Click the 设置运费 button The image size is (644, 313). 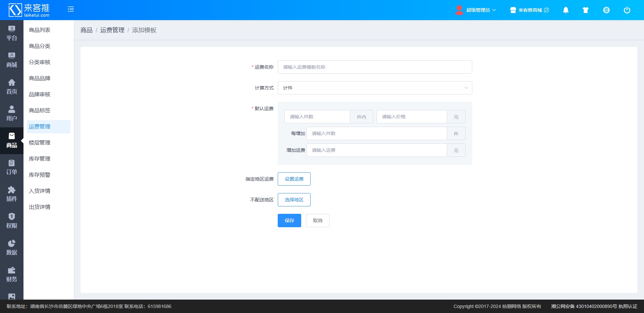(294, 179)
